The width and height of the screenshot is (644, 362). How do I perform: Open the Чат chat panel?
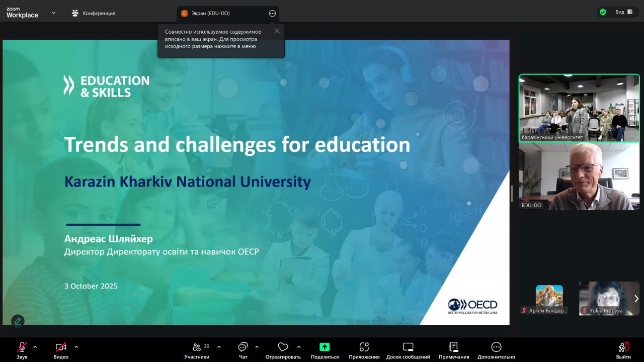pyautogui.click(x=243, y=347)
